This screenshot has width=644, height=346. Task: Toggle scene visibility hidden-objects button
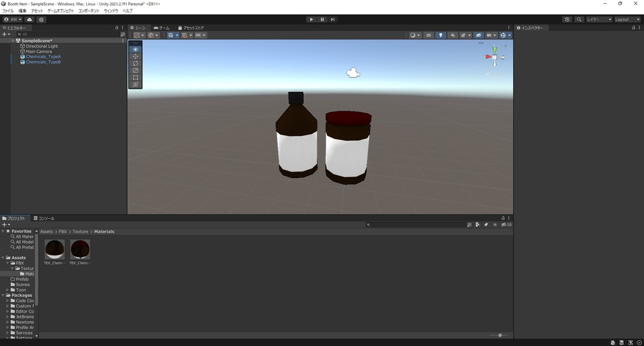pyautogui.click(x=479, y=35)
